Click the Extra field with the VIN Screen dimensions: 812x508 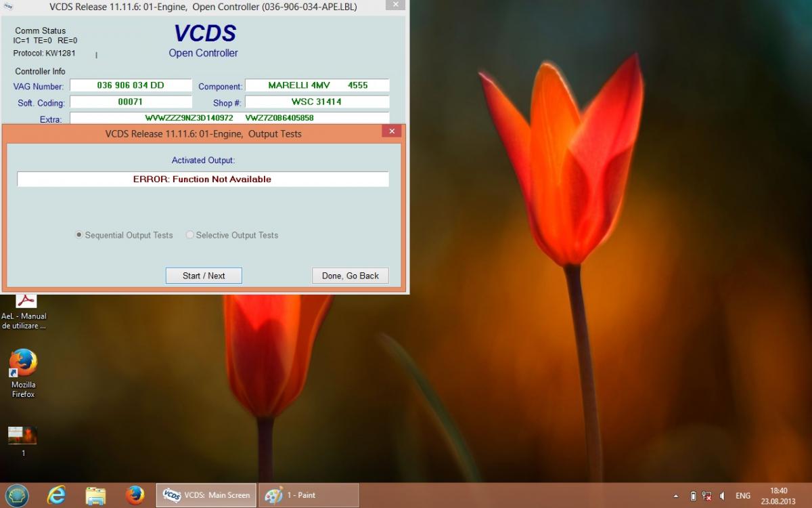click(229, 118)
